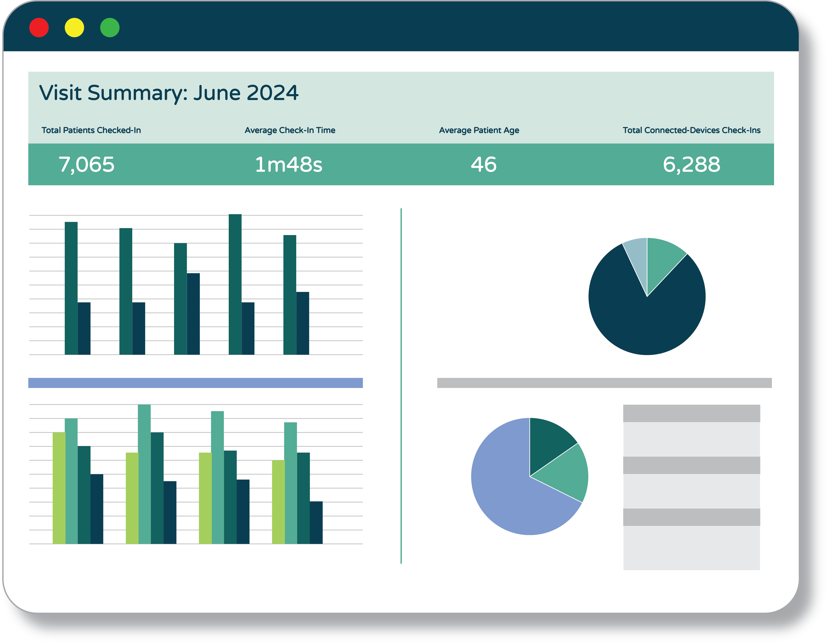Screen dimensions: 828x644
Task: Click the yellow minimize dot
Action: pos(74,28)
